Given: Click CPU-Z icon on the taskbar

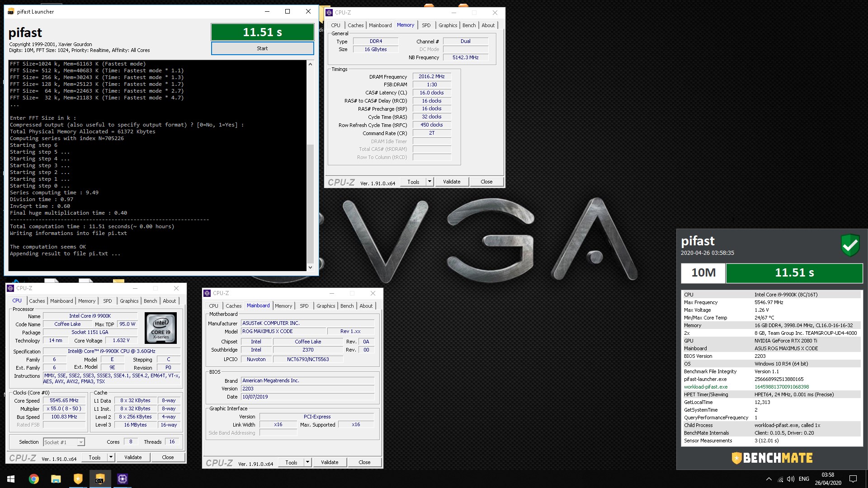Looking at the screenshot, I should click(122, 479).
